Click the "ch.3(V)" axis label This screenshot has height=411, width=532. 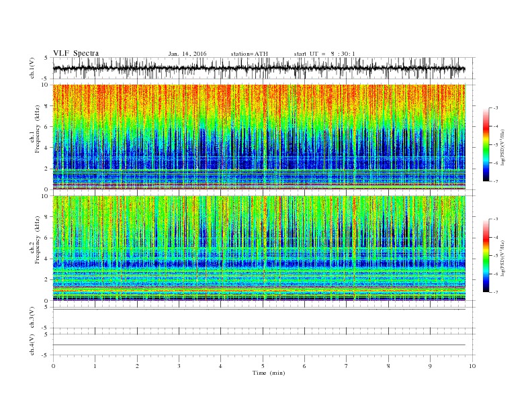click(x=32, y=318)
